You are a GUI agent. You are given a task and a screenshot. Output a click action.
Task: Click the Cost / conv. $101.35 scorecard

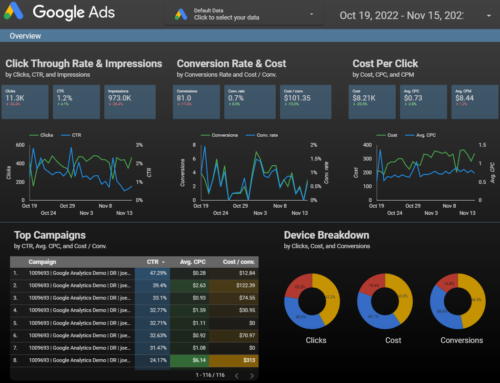(306, 102)
